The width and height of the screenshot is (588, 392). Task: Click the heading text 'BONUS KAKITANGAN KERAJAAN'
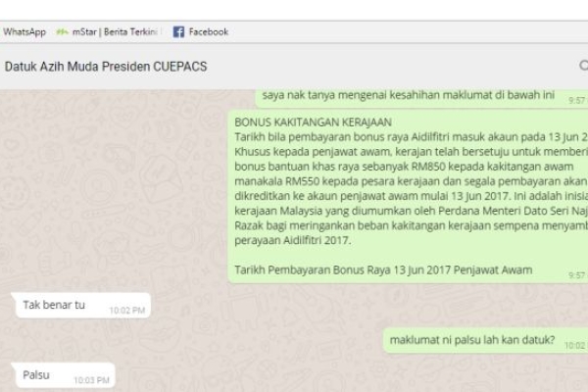click(x=314, y=122)
